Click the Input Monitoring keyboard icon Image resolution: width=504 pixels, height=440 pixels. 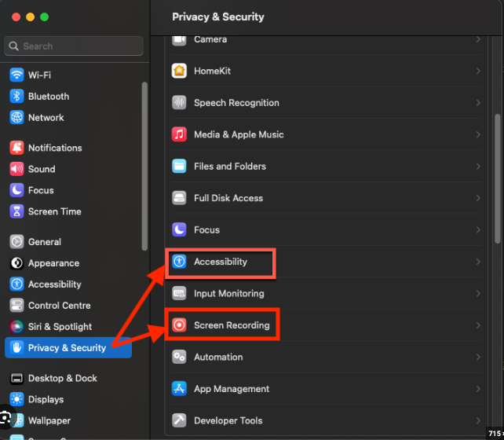[179, 293]
